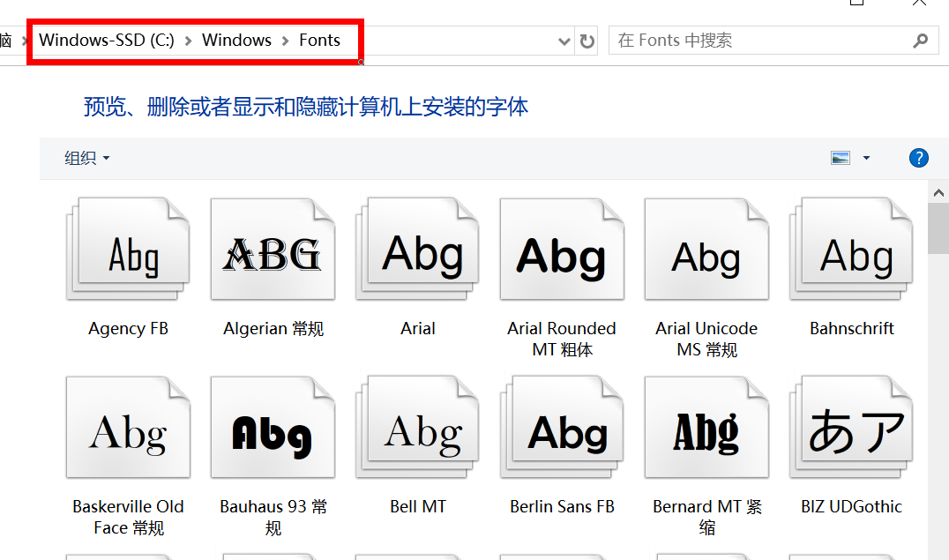Click the BIZ UDGothic name label
Image resolution: width=949 pixels, height=560 pixels.
pyautogui.click(x=852, y=507)
